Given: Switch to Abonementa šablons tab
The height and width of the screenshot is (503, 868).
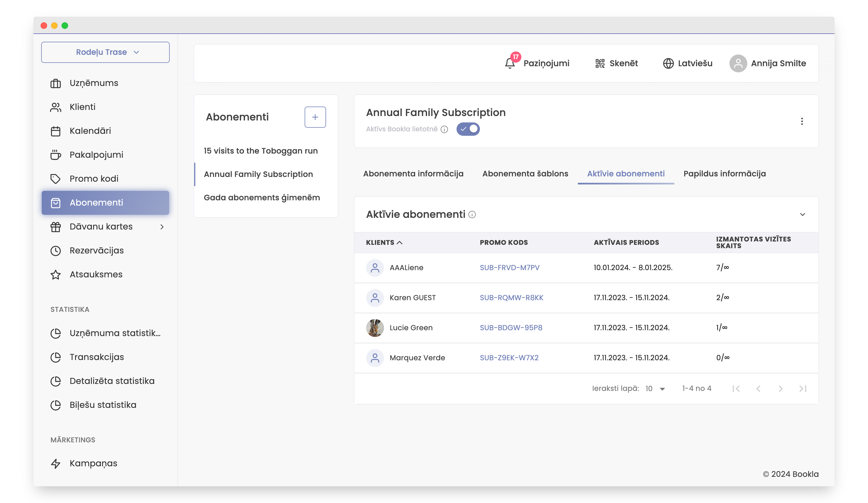Looking at the screenshot, I should point(525,174).
